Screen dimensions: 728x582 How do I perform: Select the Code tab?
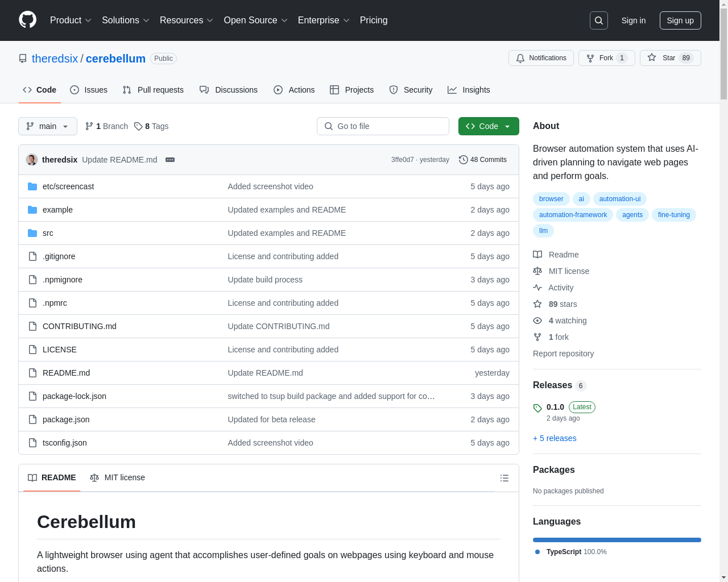point(40,90)
